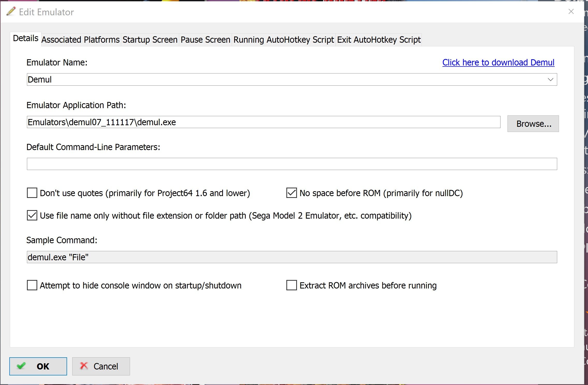The width and height of the screenshot is (588, 385).
Task: Enable the Don't use quotes checkbox
Action: 32,193
